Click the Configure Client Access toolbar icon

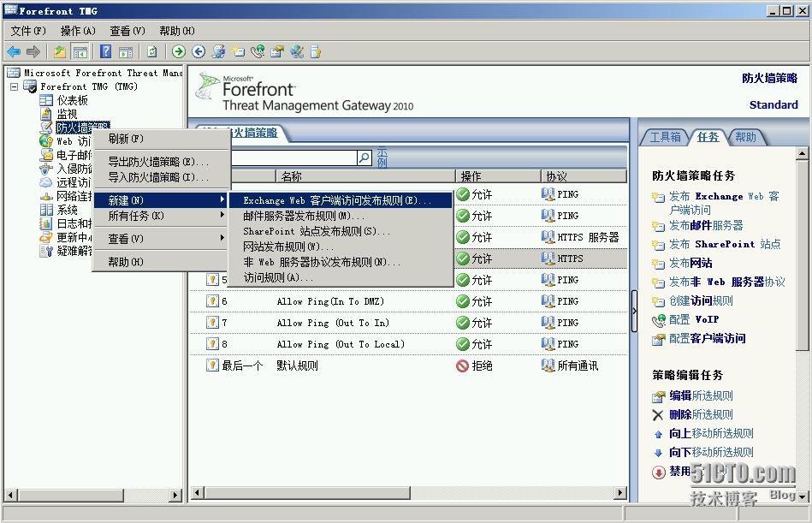pyautogui.click(x=277, y=51)
